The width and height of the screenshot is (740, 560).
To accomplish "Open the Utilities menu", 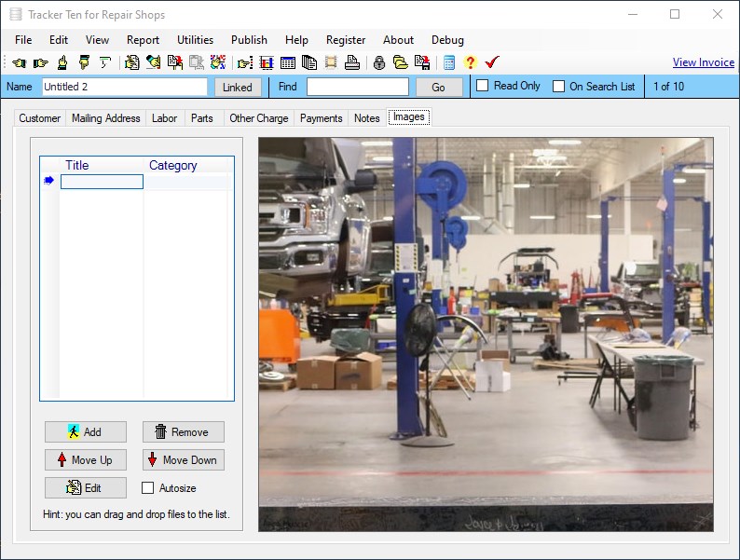I will 195,40.
